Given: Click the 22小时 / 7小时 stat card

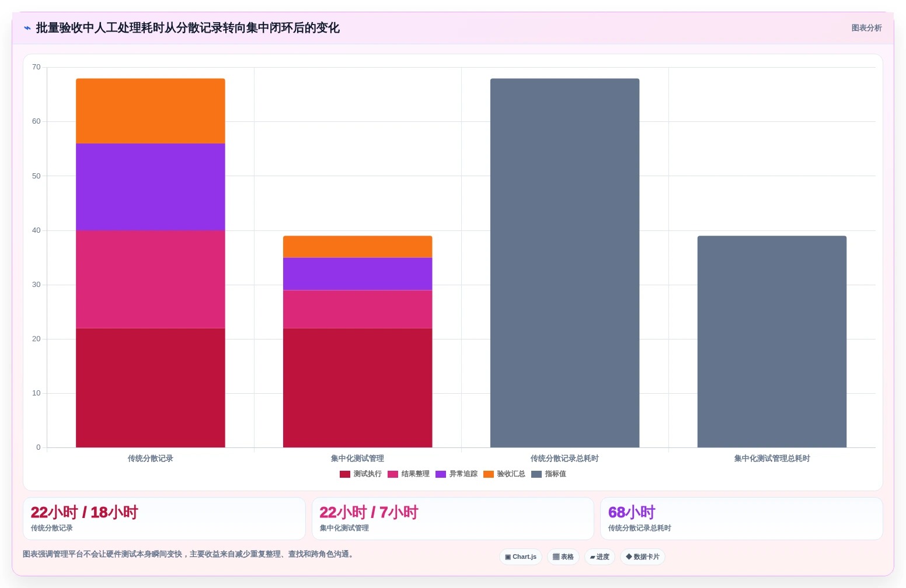Looking at the screenshot, I should (453, 519).
